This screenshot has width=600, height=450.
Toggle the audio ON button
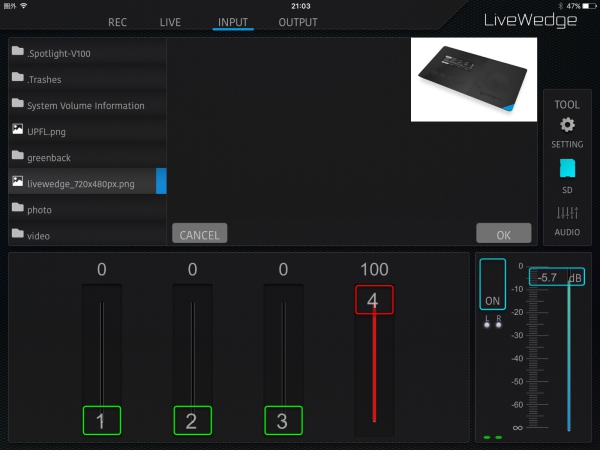pyautogui.click(x=492, y=284)
